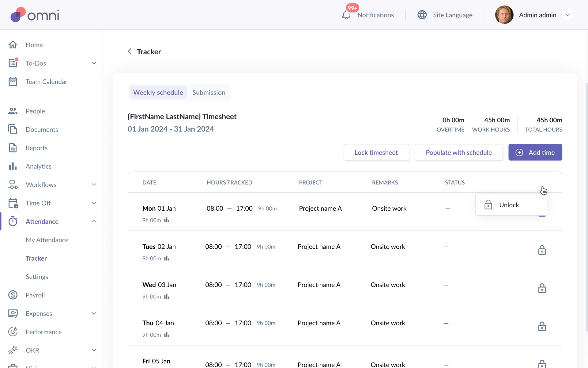Click the Payroll dollar icon
588x368 pixels.
tap(13, 295)
